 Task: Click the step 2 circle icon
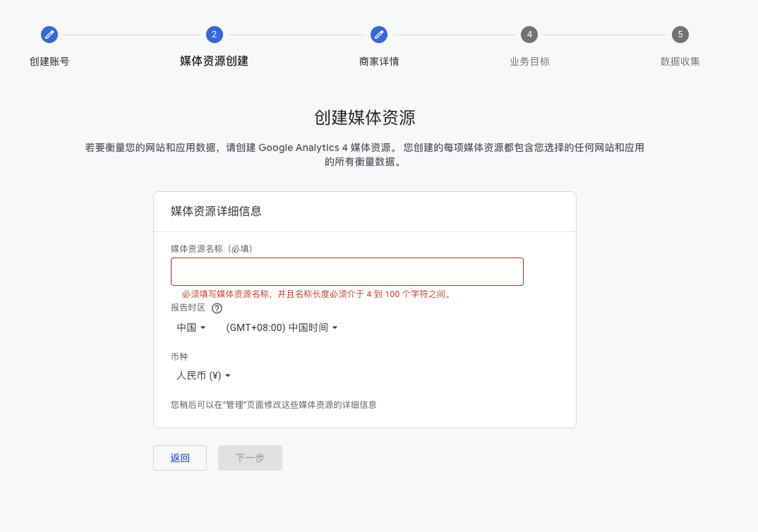tap(214, 34)
